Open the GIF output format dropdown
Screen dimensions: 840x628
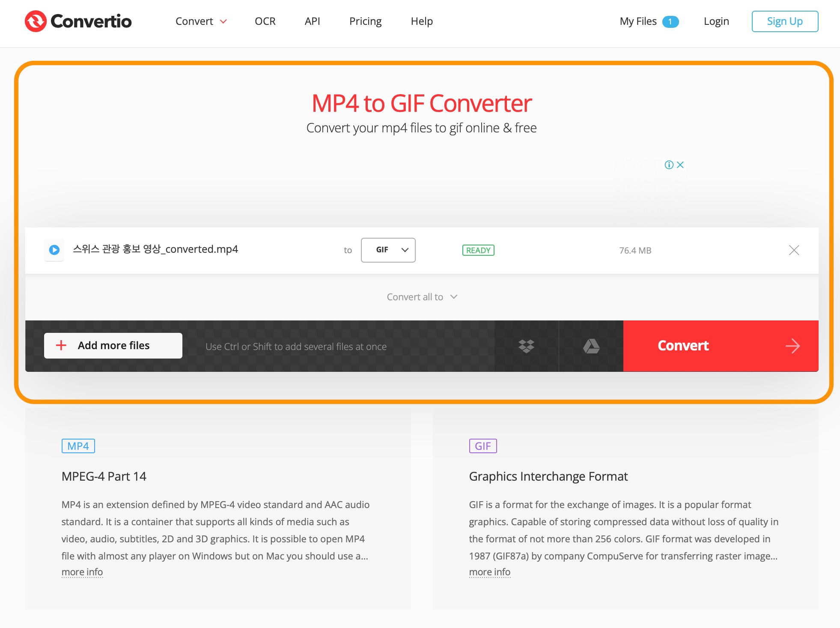[x=388, y=250]
